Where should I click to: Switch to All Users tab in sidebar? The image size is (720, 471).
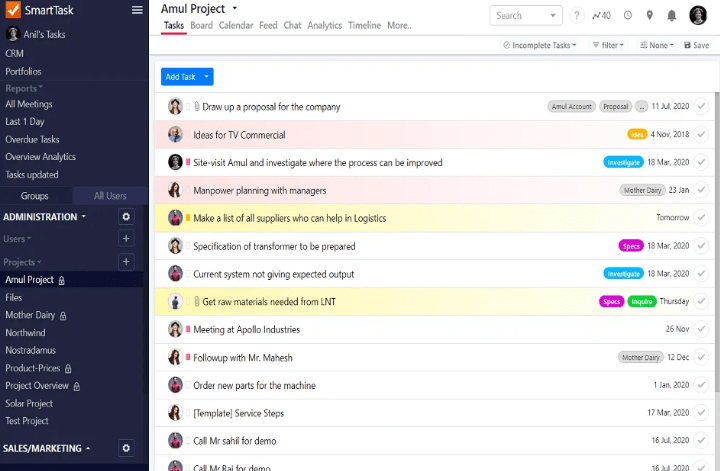[110, 196]
